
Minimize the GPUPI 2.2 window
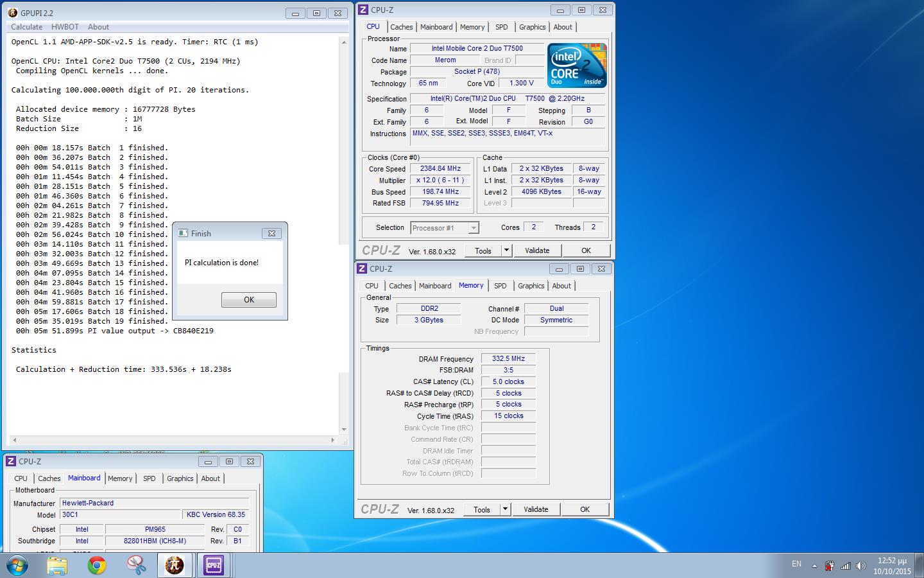tap(295, 13)
